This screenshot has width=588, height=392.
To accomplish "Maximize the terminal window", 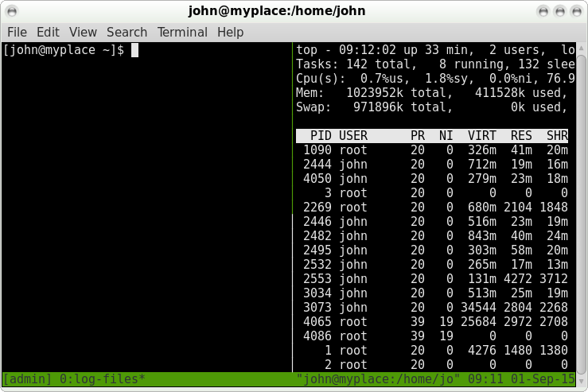I will [x=559, y=11].
